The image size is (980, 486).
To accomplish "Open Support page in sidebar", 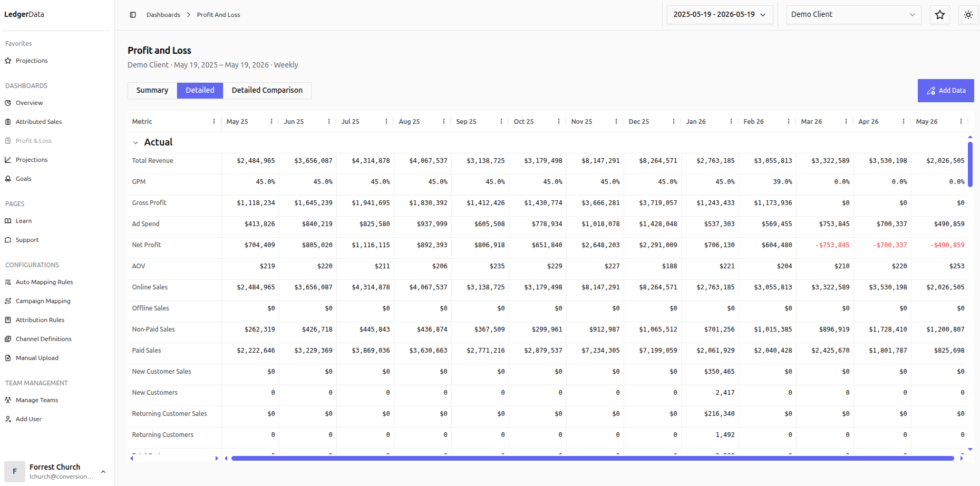I will [27, 240].
